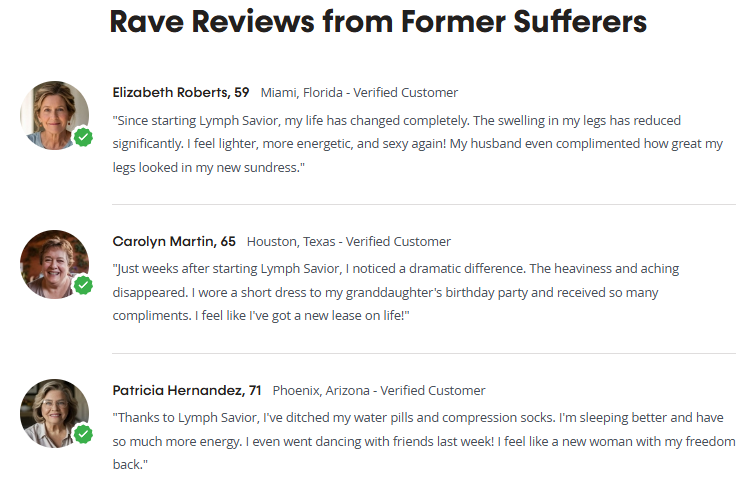This screenshot has width=749, height=486.
Task: Open Patricia Hernandez's profile photo
Action: [54, 413]
